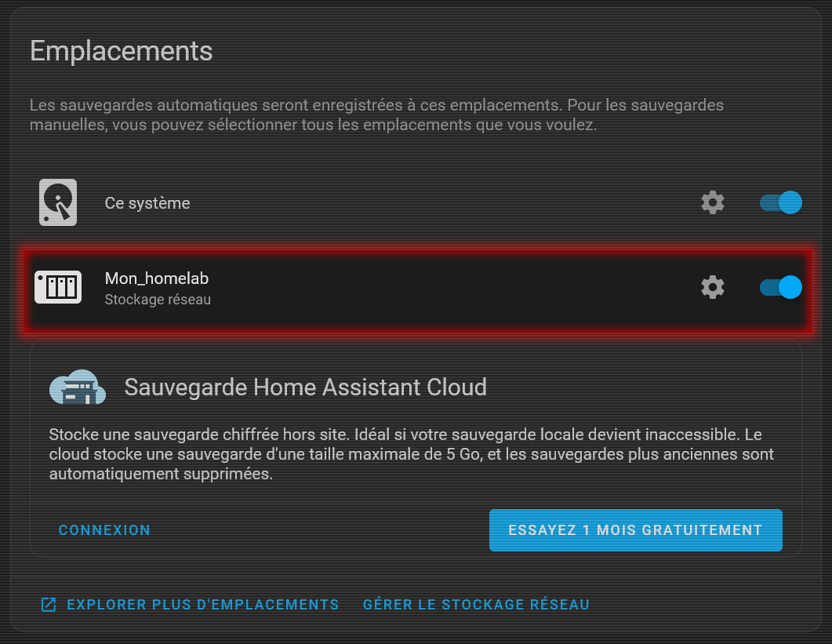Screen dimensions: 832x644
Task: Click the Stockage réseau subtitle
Action: tap(158, 300)
